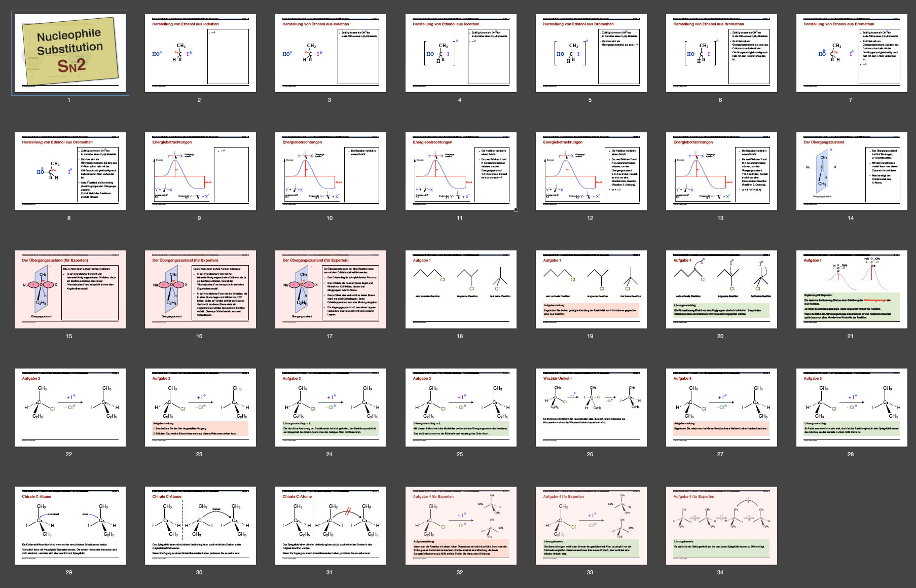The image size is (916, 588).
Task: Choose slide 9, first Energiebetrachtungen slide
Action: click(x=200, y=171)
